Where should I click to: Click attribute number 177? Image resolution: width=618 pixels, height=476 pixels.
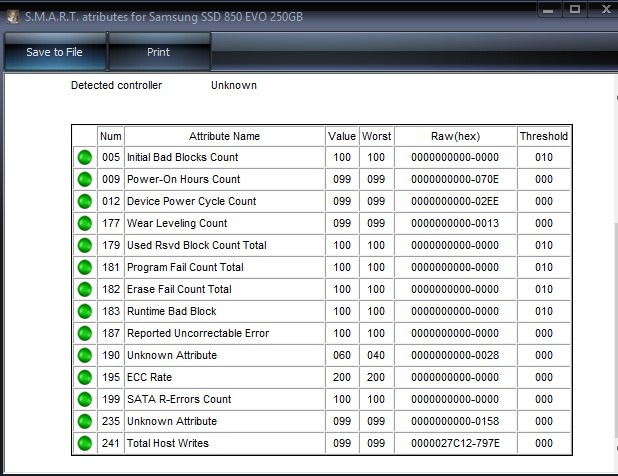111,223
